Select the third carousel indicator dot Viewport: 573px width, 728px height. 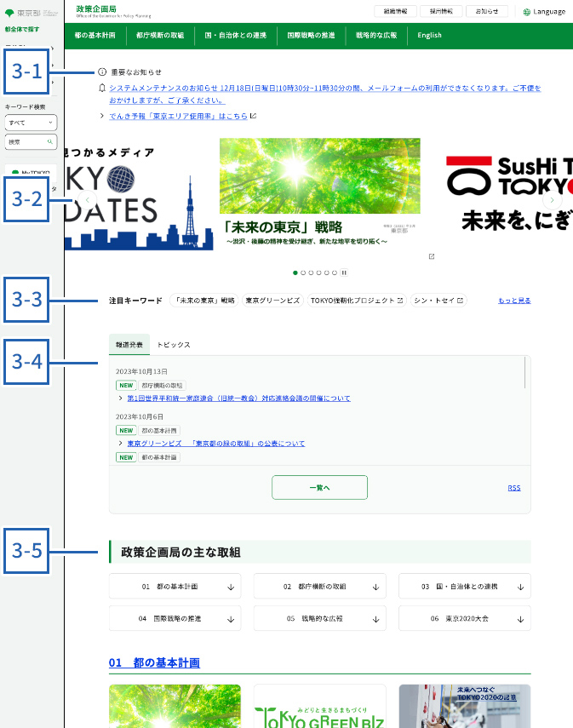click(311, 272)
